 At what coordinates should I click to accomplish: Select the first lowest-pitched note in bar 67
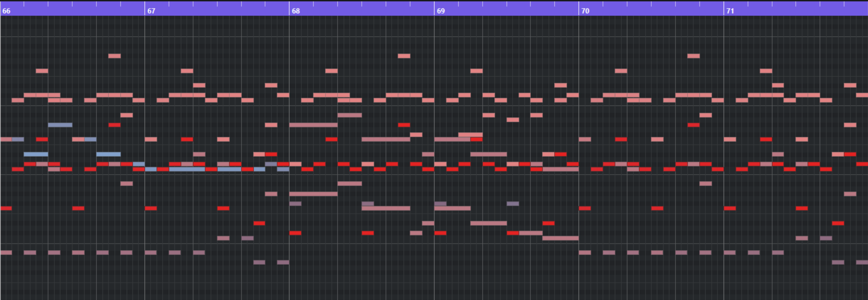[259, 262]
